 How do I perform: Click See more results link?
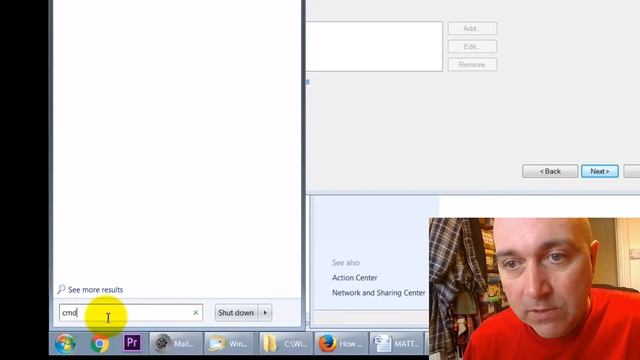tap(96, 290)
